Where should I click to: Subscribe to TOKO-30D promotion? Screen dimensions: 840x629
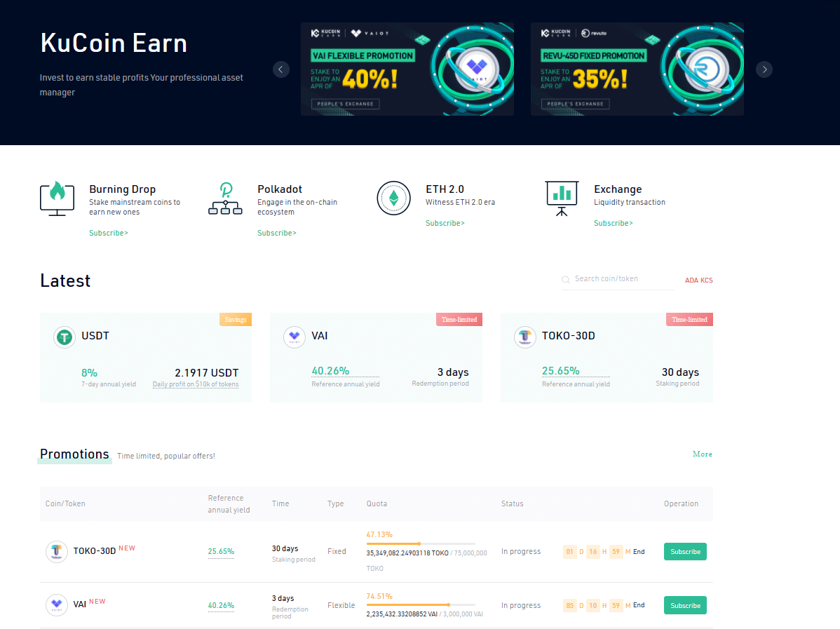click(685, 552)
